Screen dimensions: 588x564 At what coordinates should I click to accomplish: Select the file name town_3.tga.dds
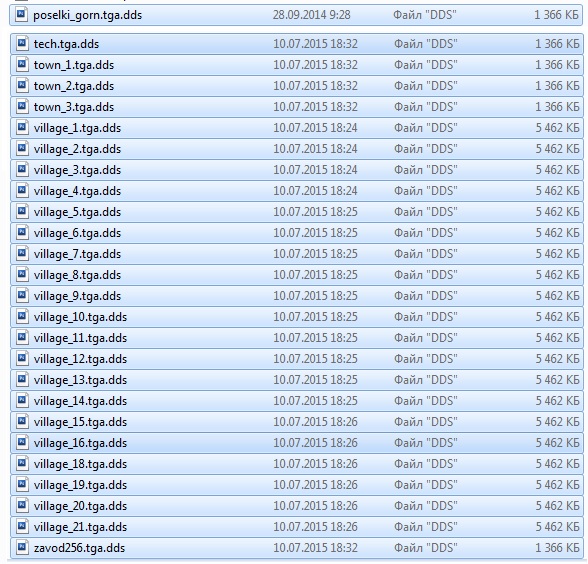coord(74,107)
